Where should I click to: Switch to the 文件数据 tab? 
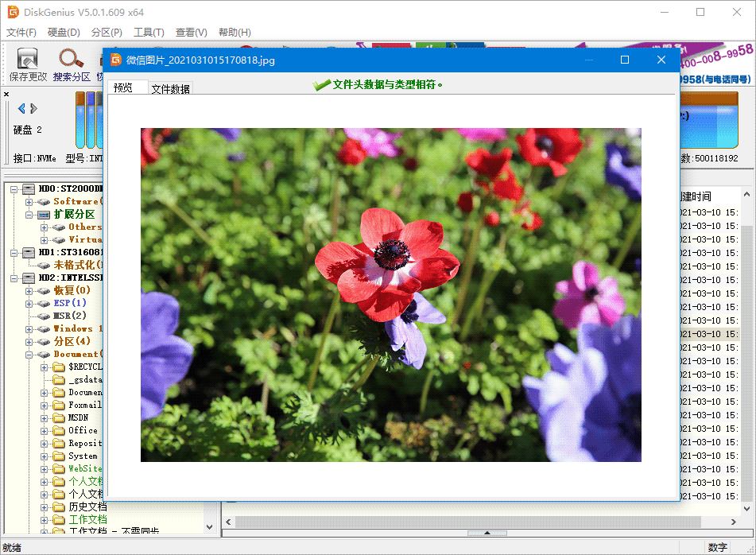(171, 89)
